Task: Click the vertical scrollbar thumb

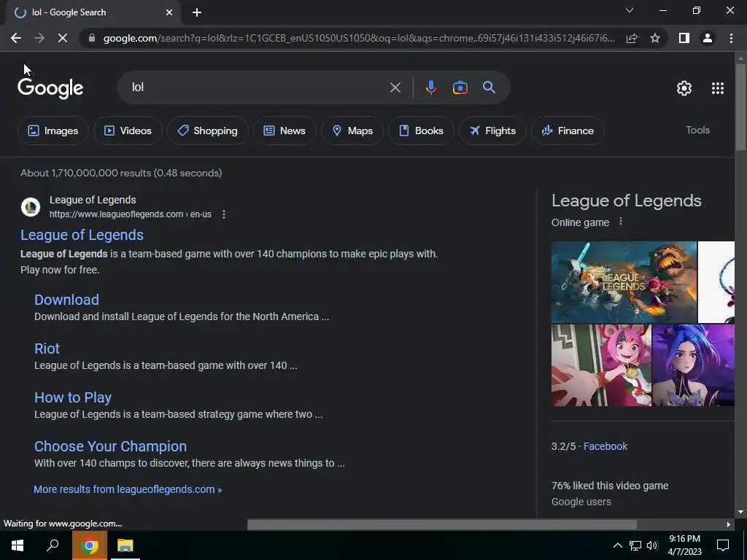Action: 740,107
